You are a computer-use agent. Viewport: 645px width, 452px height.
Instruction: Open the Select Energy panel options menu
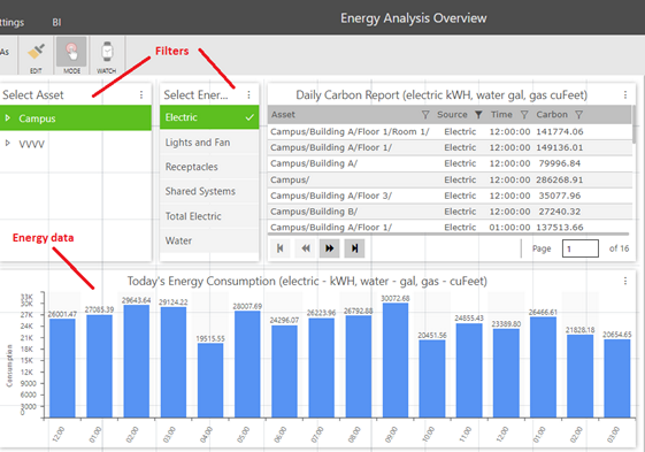click(249, 95)
